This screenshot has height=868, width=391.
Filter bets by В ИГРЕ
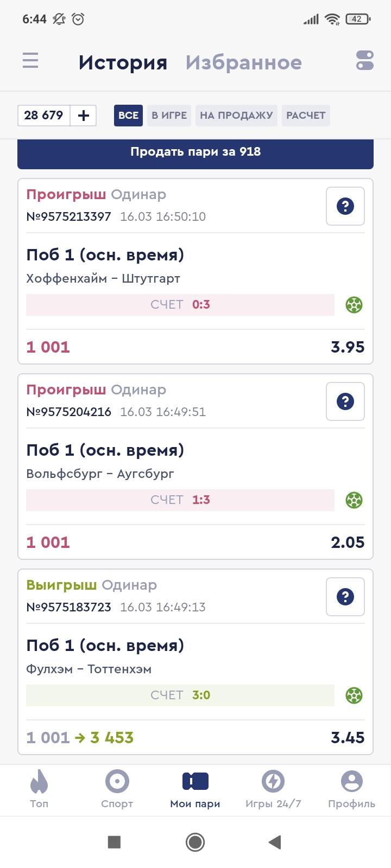169,116
